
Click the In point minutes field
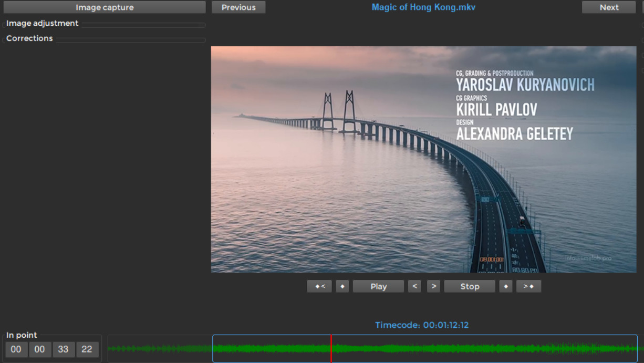tap(40, 349)
